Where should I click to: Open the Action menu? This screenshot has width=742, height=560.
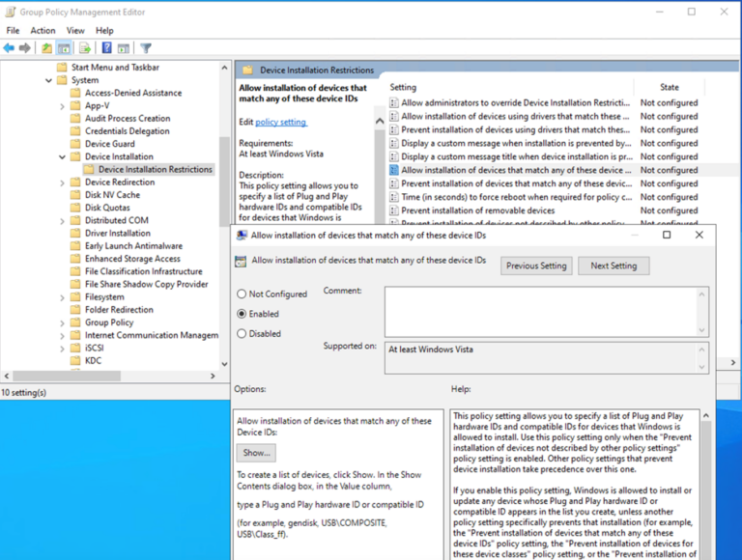[x=43, y=31]
